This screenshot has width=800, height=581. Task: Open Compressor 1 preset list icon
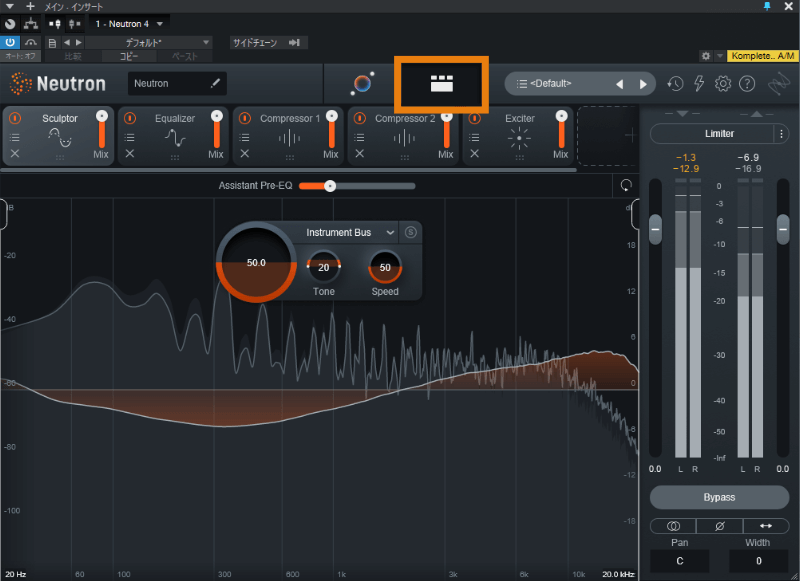coord(244,137)
